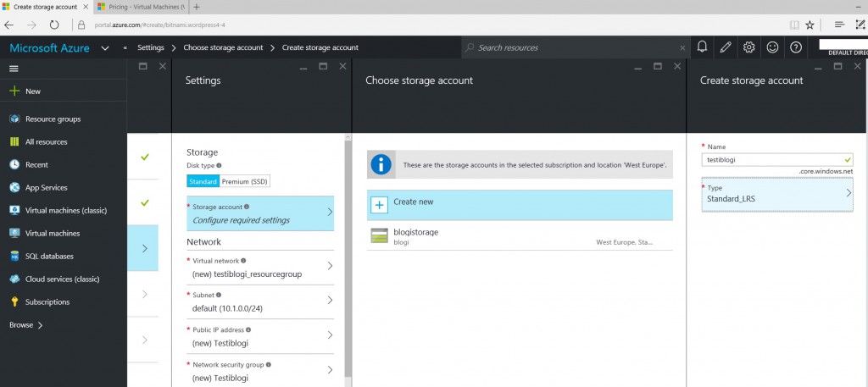Open the Network security group row

pos(260,371)
